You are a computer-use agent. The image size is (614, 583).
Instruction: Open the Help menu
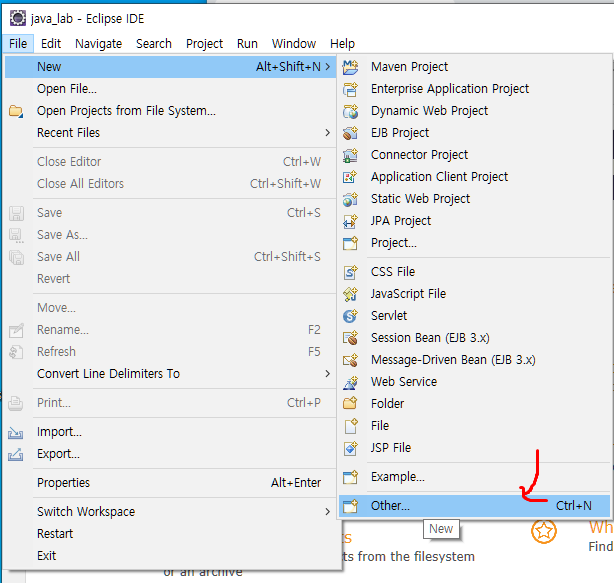[342, 43]
